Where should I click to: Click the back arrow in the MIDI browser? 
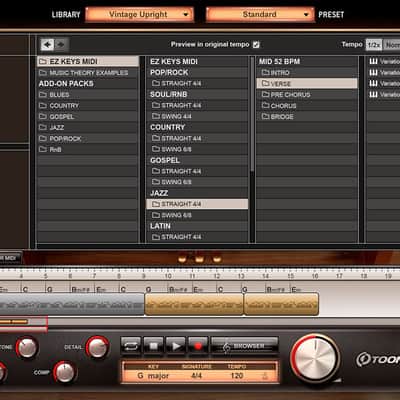47,44
